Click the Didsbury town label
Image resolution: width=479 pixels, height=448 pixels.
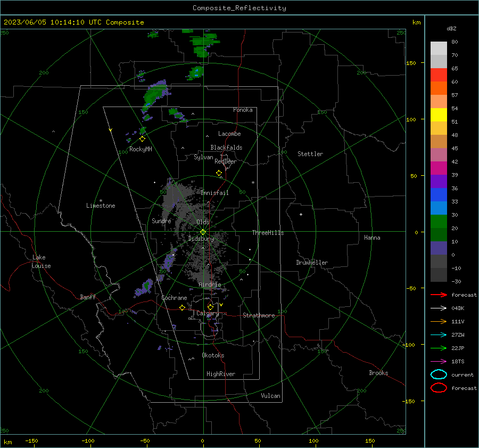click(x=201, y=239)
